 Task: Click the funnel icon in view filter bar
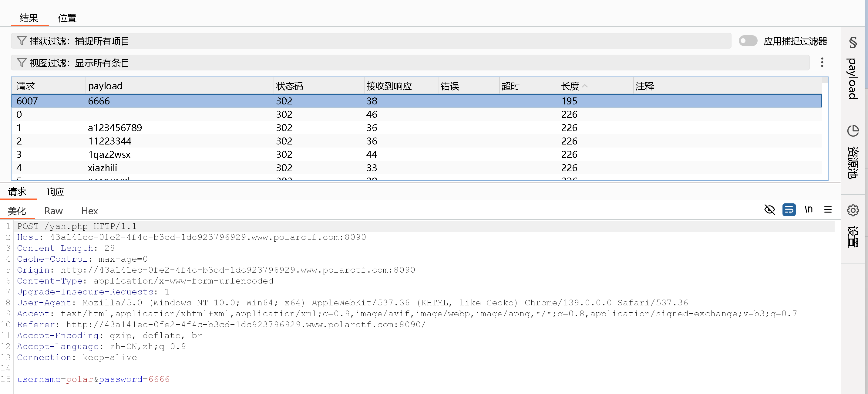22,63
